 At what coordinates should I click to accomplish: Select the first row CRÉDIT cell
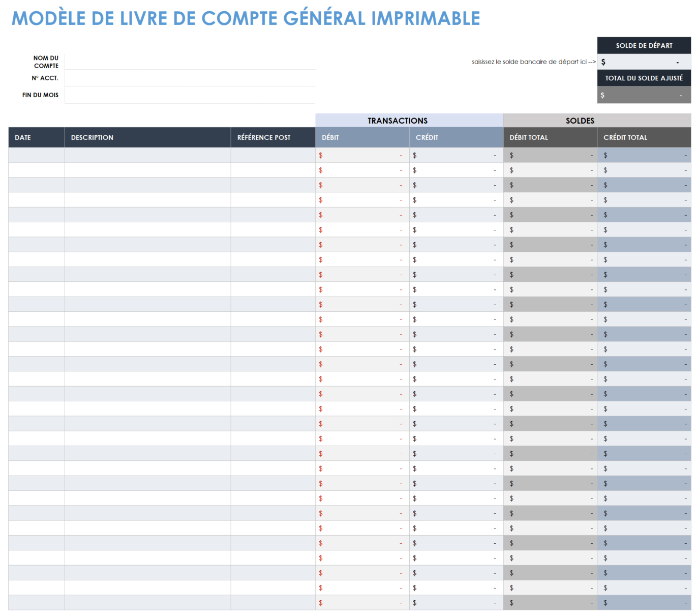point(456,155)
